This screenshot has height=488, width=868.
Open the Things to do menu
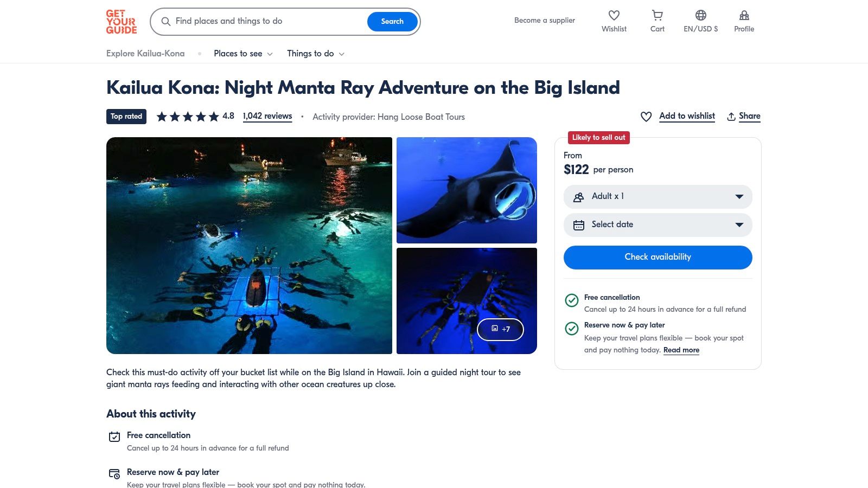(x=316, y=54)
